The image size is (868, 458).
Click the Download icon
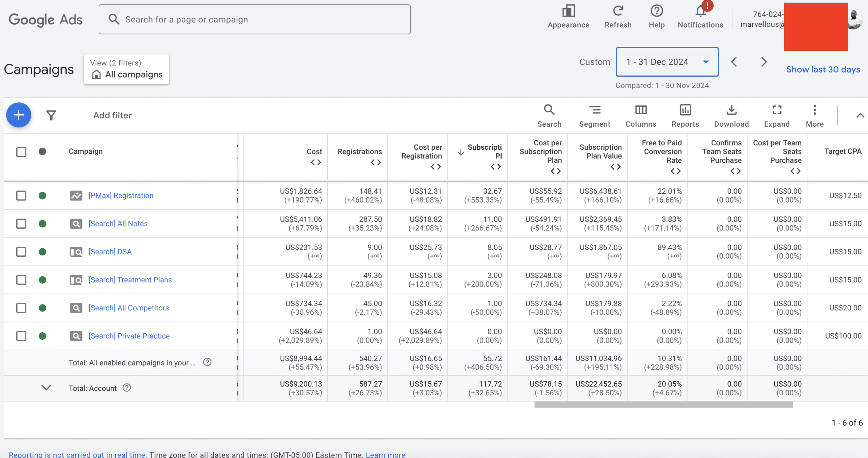point(732,110)
